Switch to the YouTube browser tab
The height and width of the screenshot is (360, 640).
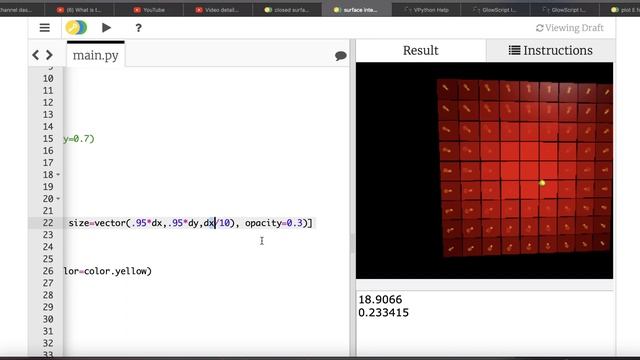149,10
